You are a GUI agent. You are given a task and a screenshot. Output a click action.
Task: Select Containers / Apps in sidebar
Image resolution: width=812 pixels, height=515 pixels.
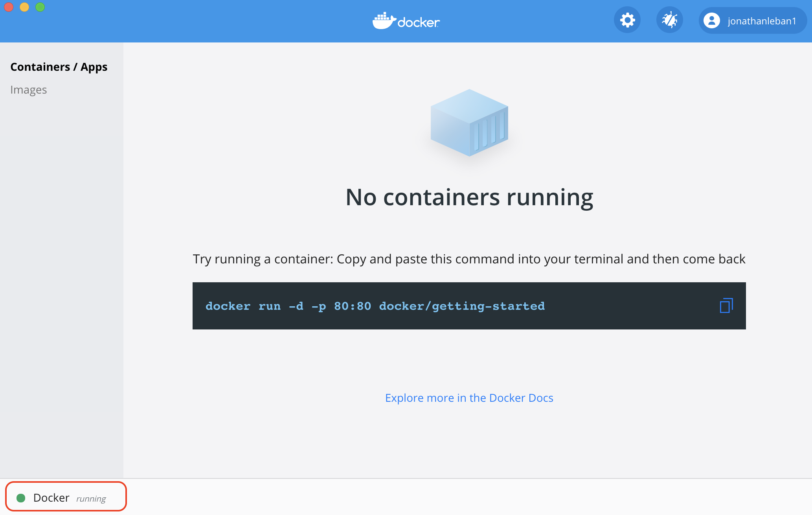[59, 67]
